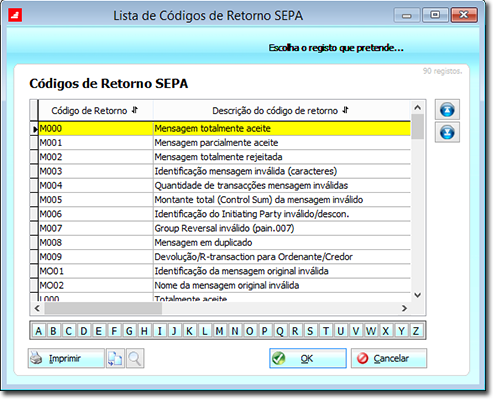Open search with the magnifying glass icon
This screenshot has height=404, width=496.
[135, 359]
